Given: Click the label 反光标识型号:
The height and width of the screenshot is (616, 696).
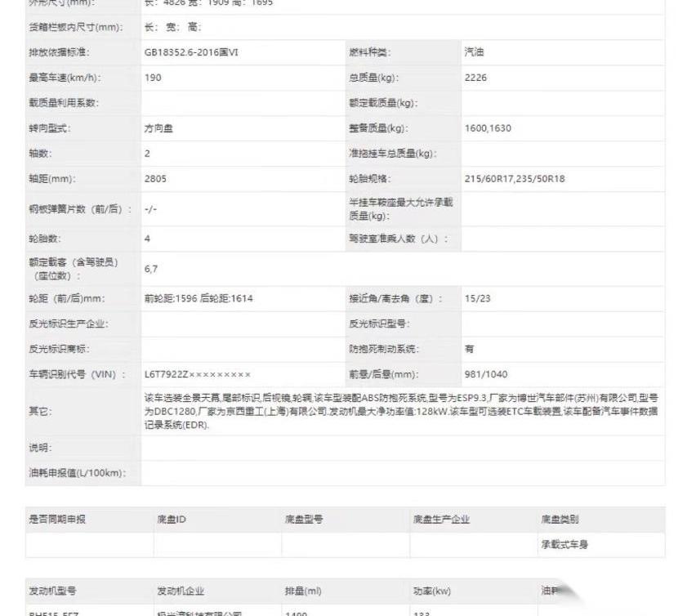Looking at the screenshot, I should (379, 324).
